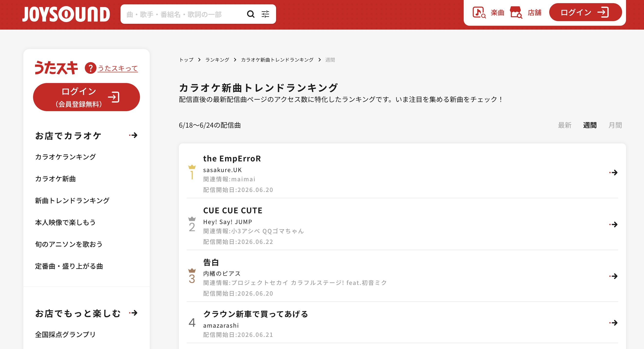Image resolution: width=644 pixels, height=349 pixels.
Task: Click 関連情報:maimai text
Action: click(x=229, y=179)
